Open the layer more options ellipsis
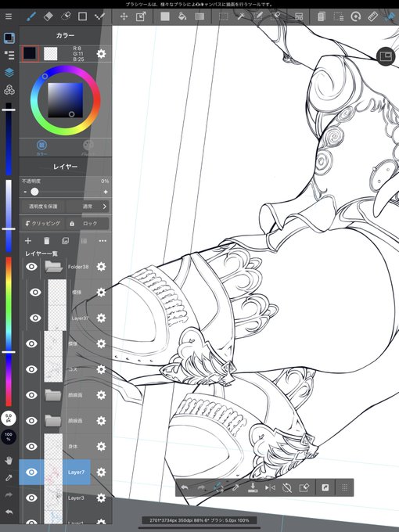 [102, 240]
